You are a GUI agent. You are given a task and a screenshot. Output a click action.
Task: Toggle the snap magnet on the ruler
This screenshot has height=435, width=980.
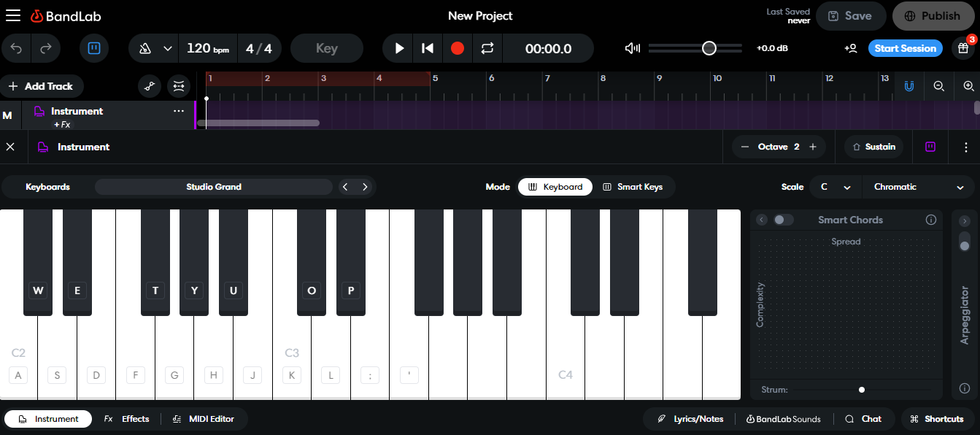[x=908, y=86]
